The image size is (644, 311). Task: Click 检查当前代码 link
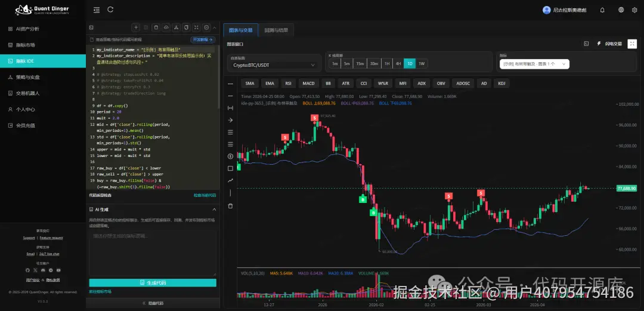tap(205, 195)
